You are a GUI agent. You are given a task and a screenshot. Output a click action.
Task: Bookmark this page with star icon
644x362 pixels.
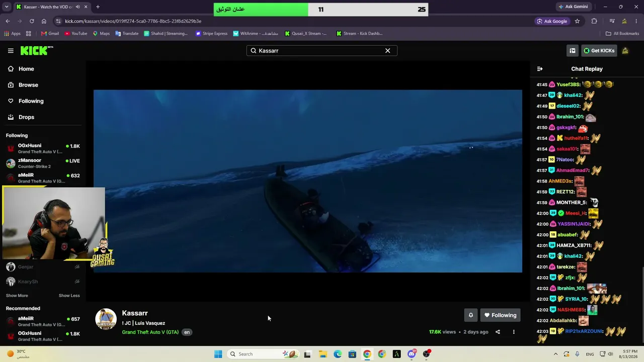pos(577,21)
